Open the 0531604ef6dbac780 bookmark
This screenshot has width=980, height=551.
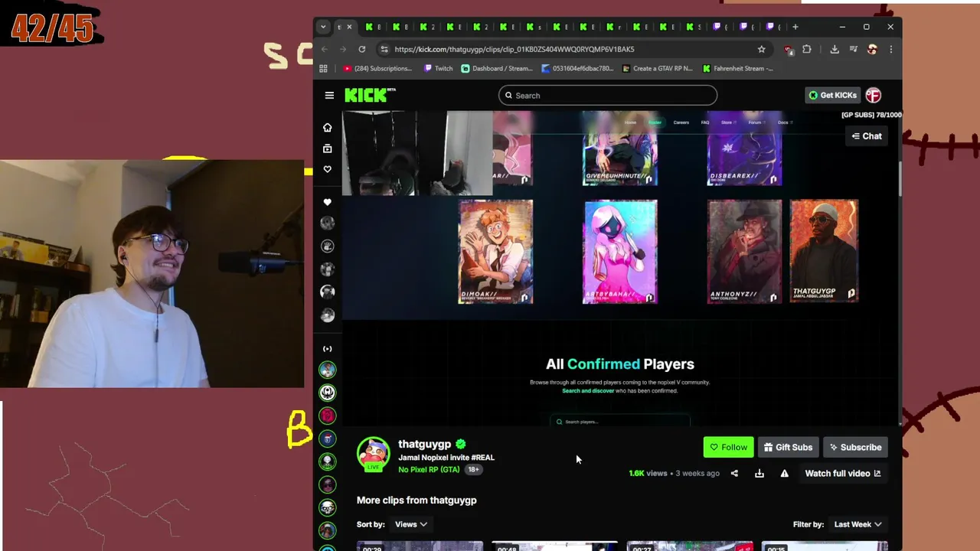(x=577, y=68)
